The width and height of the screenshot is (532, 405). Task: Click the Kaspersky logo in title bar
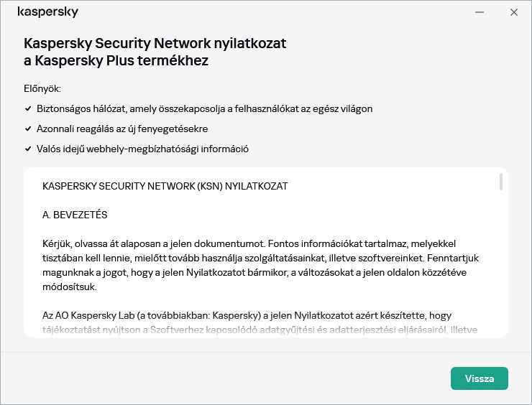point(47,12)
